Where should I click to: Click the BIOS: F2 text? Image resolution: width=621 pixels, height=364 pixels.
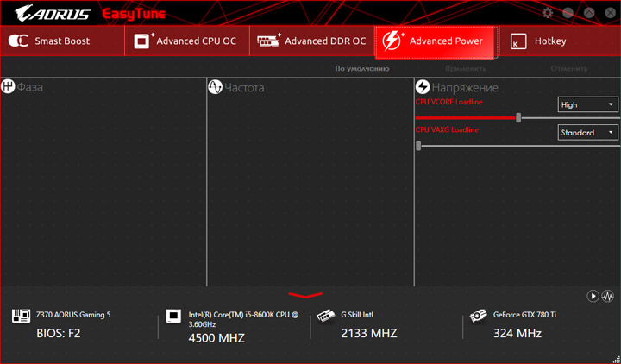click(59, 333)
